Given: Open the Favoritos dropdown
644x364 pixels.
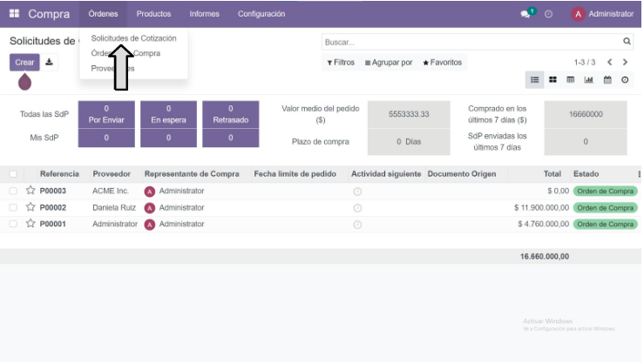Looking at the screenshot, I should (443, 63).
